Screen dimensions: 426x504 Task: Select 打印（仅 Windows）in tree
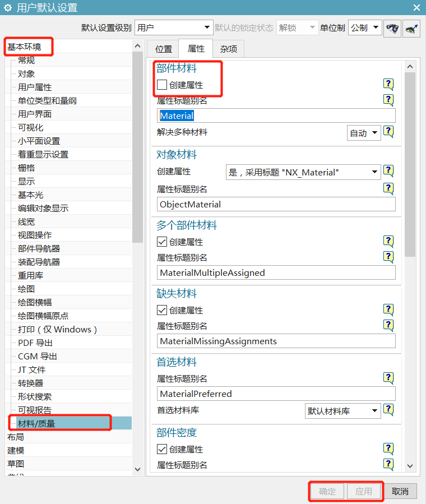click(x=57, y=330)
